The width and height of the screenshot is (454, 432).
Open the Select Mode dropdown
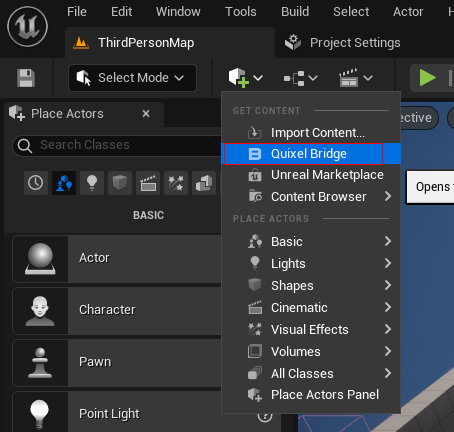click(132, 78)
